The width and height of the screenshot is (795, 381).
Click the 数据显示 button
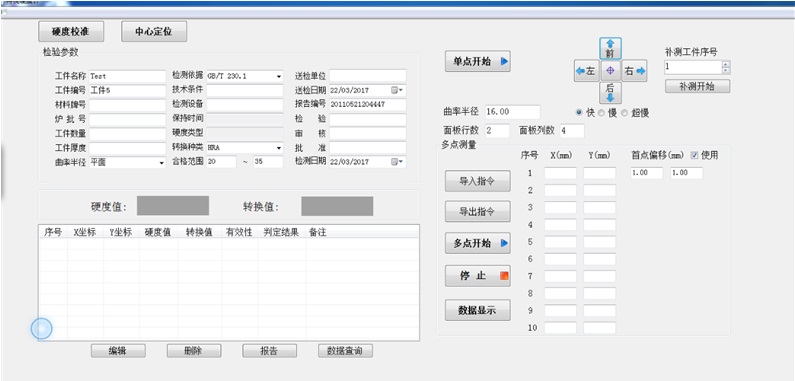(x=478, y=310)
